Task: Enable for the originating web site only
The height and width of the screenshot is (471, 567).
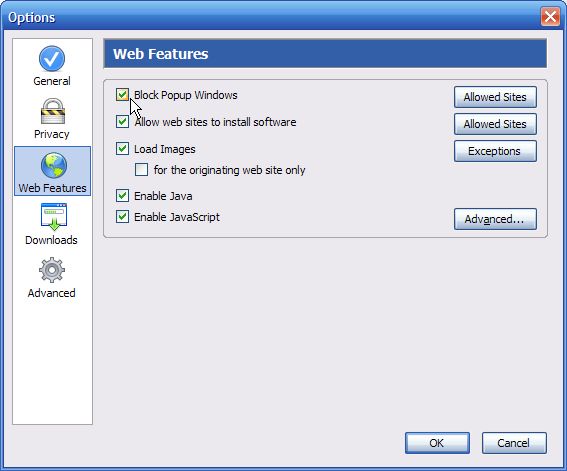Action: tap(141, 170)
